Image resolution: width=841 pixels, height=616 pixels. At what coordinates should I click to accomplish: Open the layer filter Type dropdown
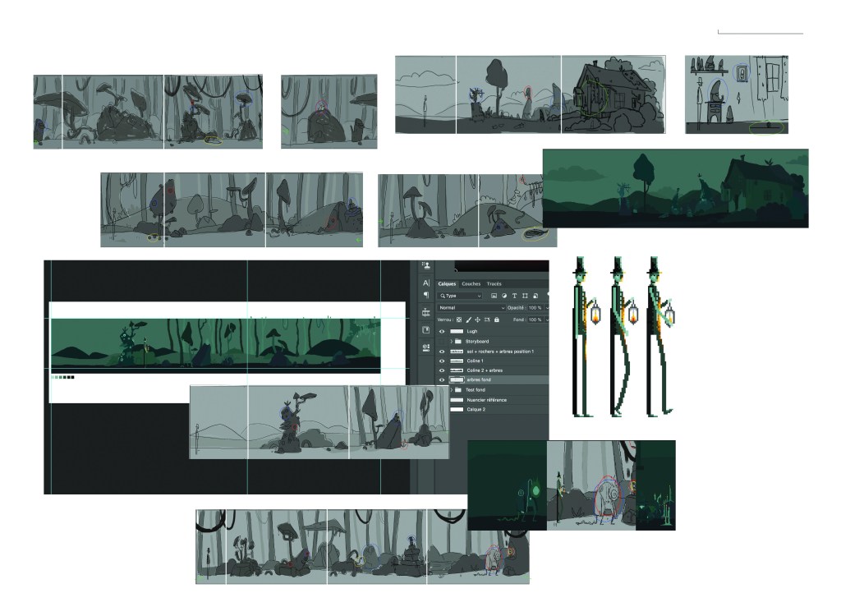pyautogui.click(x=460, y=296)
